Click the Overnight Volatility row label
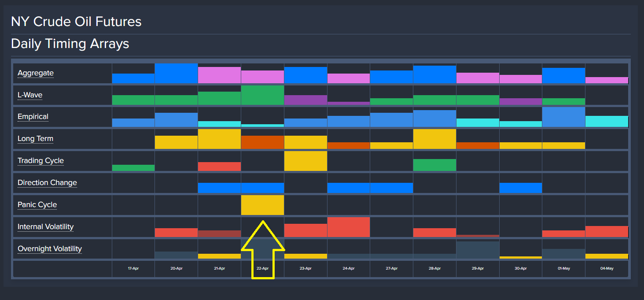The width and height of the screenshot is (644, 300). tap(50, 249)
